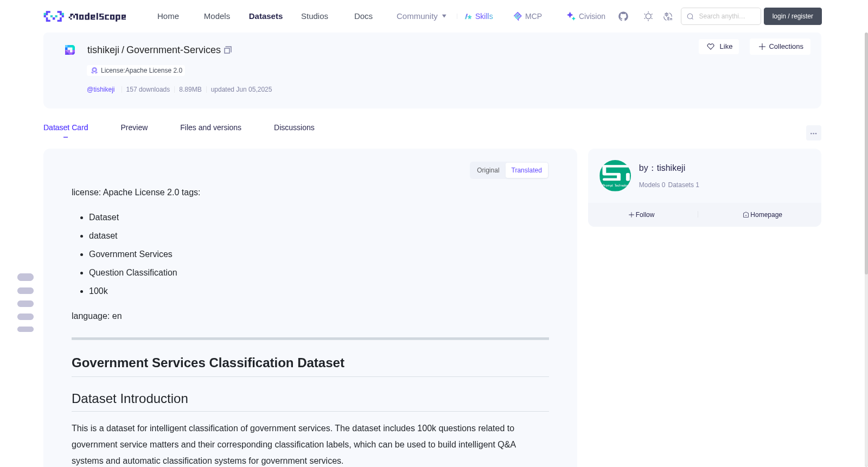Screen dimensions: 868x467
Task: Open the Studios nav item
Action: coord(315,16)
